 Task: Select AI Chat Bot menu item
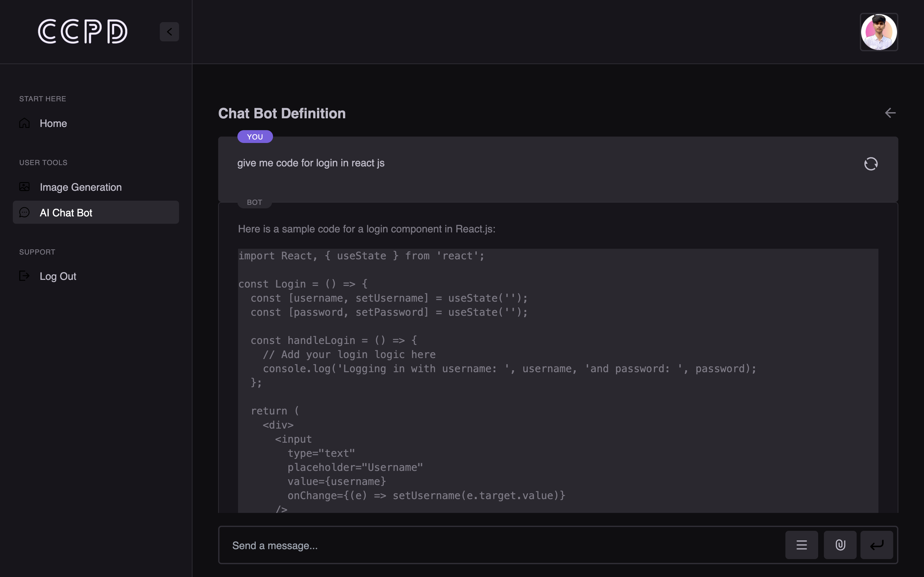coord(66,213)
